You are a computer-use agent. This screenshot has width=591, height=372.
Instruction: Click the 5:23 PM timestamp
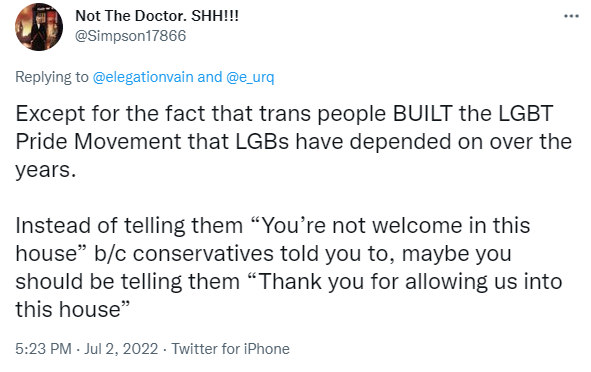pyautogui.click(x=43, y=349)
